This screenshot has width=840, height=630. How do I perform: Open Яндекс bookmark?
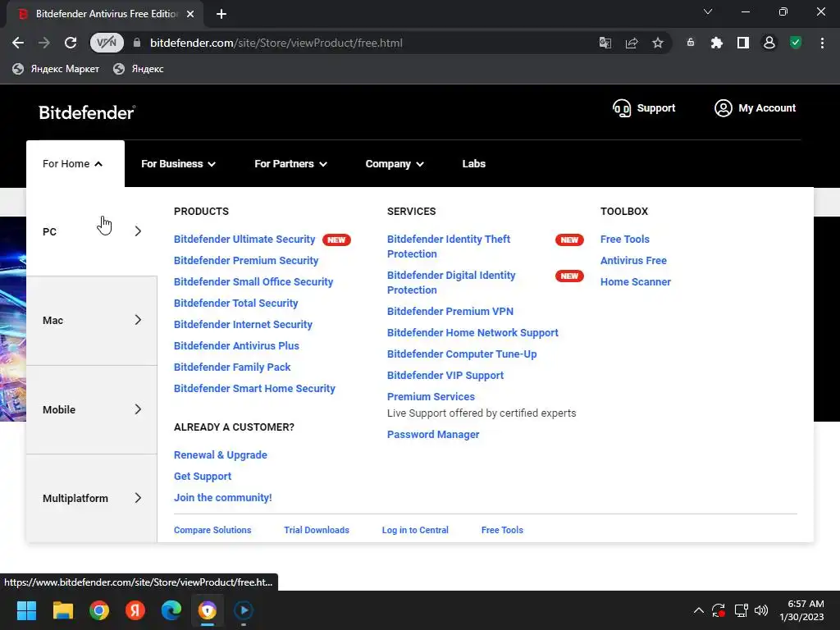[138, 69]
